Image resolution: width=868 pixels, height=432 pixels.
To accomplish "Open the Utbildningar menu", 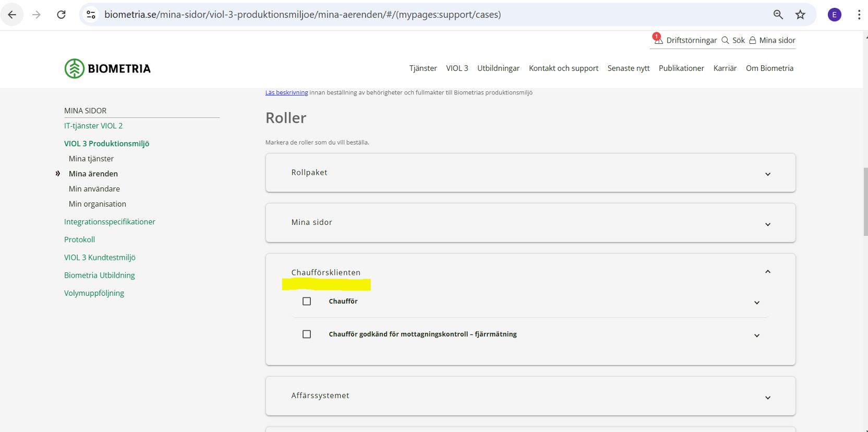I will point(498,68).
